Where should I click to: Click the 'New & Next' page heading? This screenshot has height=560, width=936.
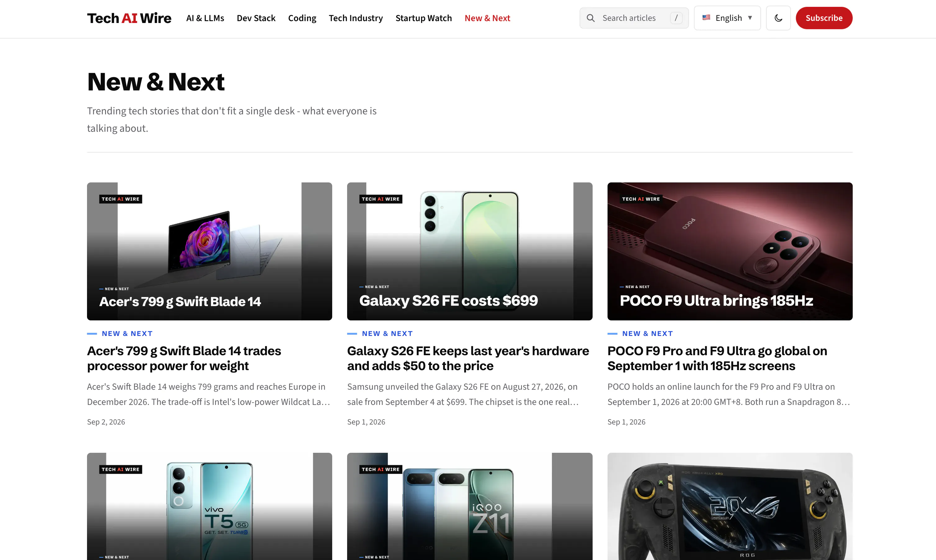[x=156, y=82]
